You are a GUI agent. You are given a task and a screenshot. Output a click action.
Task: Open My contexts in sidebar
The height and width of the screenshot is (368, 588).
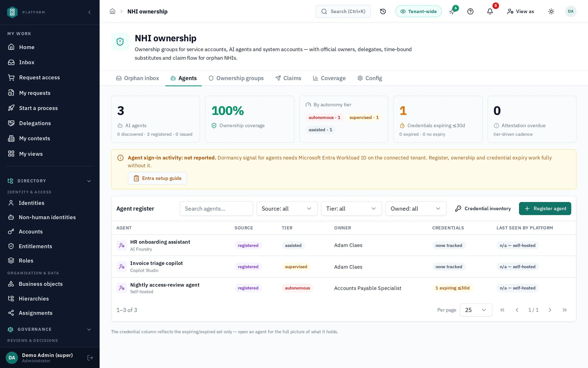click(x=50, y=138)
